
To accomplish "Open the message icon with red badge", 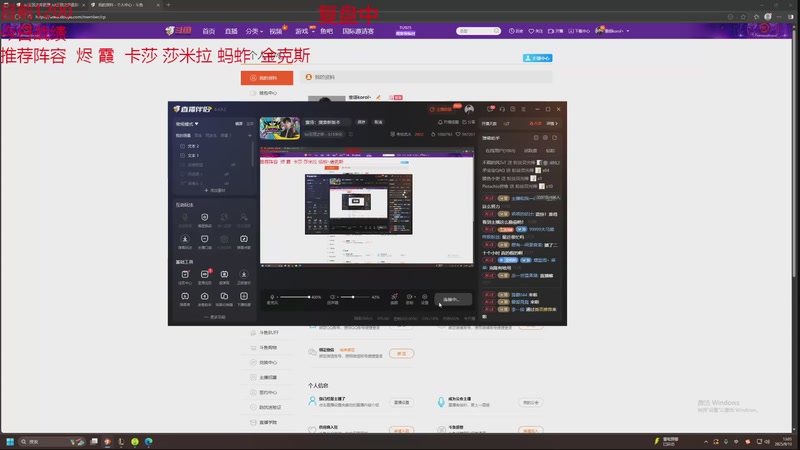I will coord(490,109).
